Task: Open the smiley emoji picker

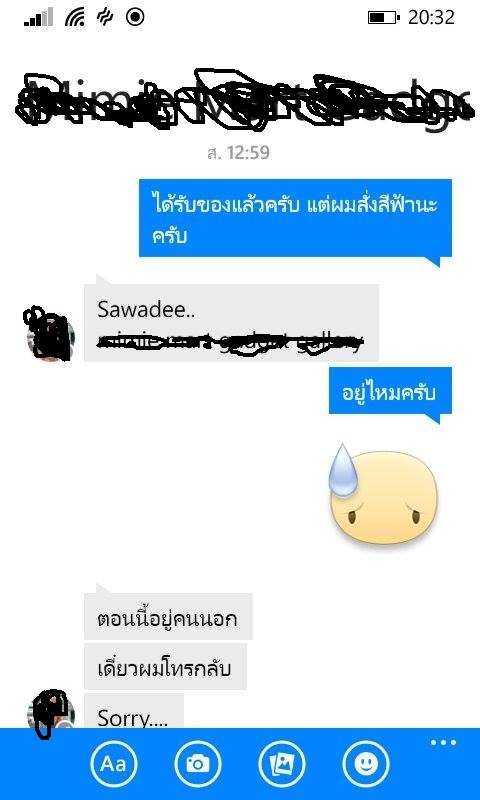Action: [366, 764]
